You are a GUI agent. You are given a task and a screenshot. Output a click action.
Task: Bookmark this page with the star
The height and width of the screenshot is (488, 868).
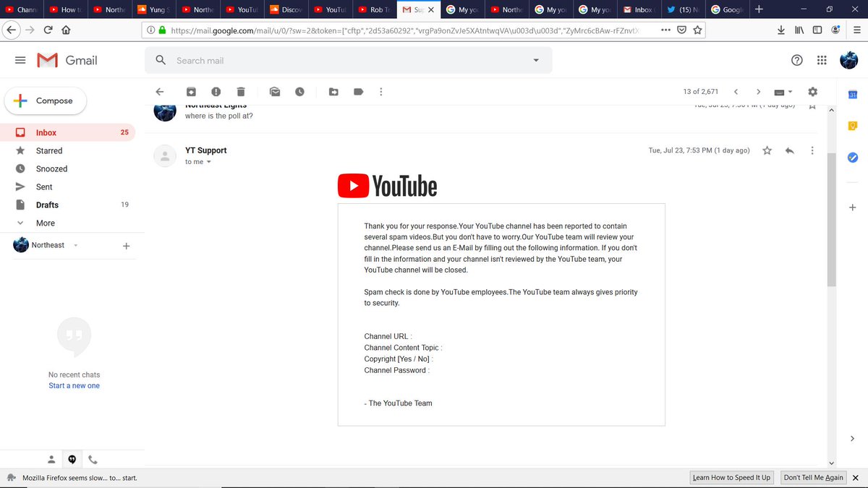[x=697, y=30]
